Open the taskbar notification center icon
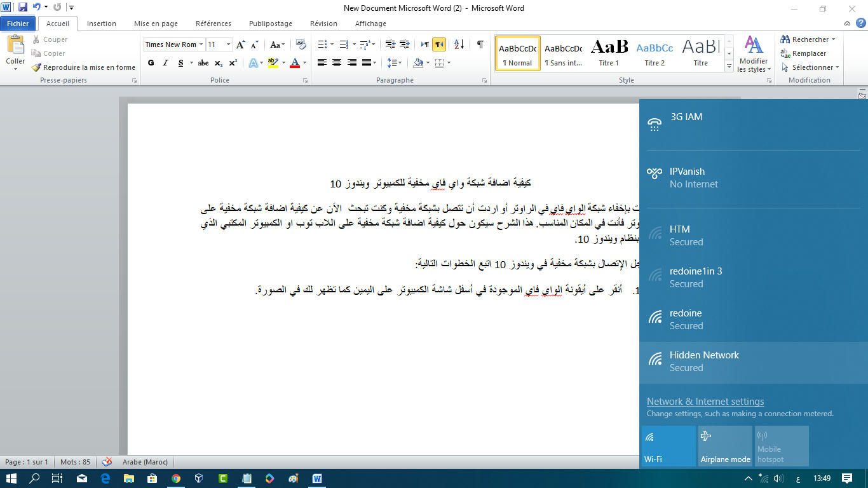Image resolution: width=868 pixels, height=488 pixels. [x=847, y=478]
